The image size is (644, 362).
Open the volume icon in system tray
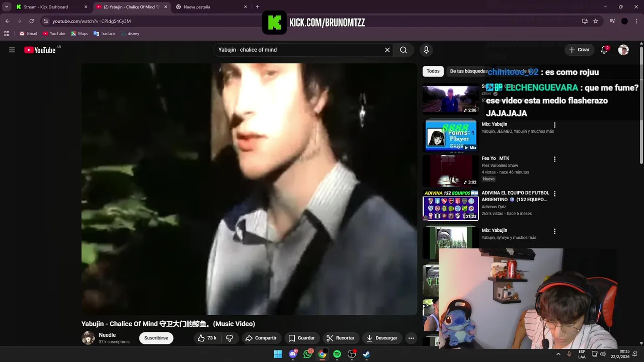(603, 354)
